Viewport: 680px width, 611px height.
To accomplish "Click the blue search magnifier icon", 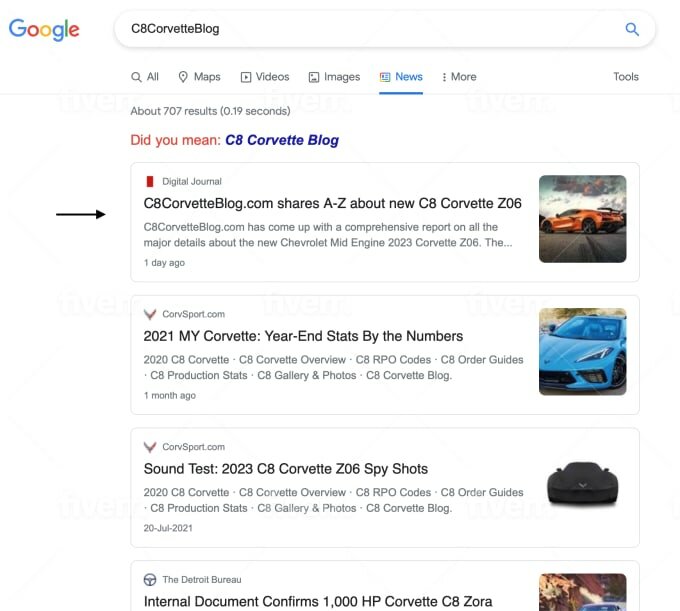I will pos(632,29).
